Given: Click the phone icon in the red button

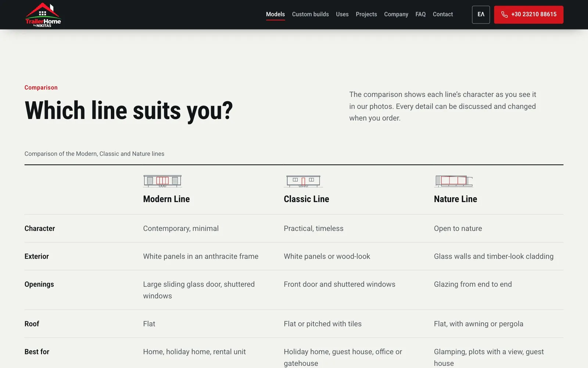Looking at the screenshot, I should click(x=504, y=14).
